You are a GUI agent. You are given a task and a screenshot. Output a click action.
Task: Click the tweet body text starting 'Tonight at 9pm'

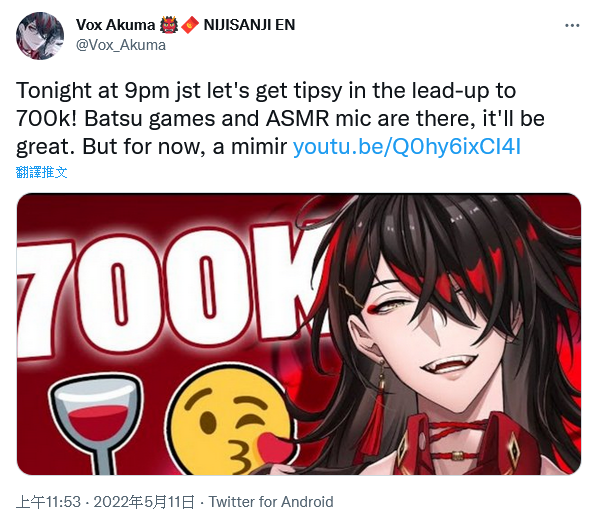click(x=280, y=119)
